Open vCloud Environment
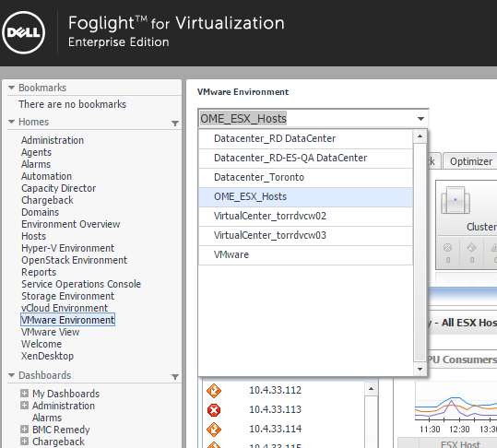This screenshot has height=448, width=497. click(x=65, y=308)
